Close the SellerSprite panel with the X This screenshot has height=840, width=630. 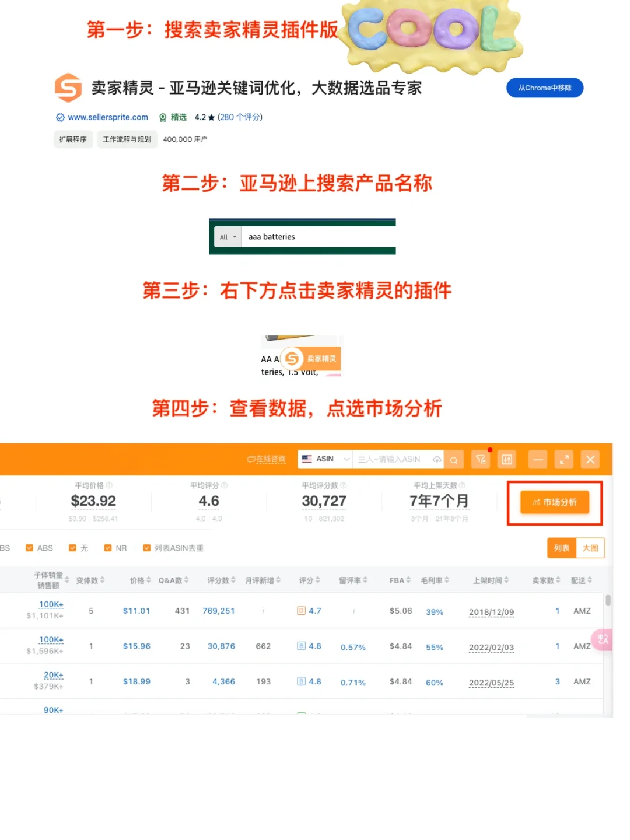tap(590, 460)
